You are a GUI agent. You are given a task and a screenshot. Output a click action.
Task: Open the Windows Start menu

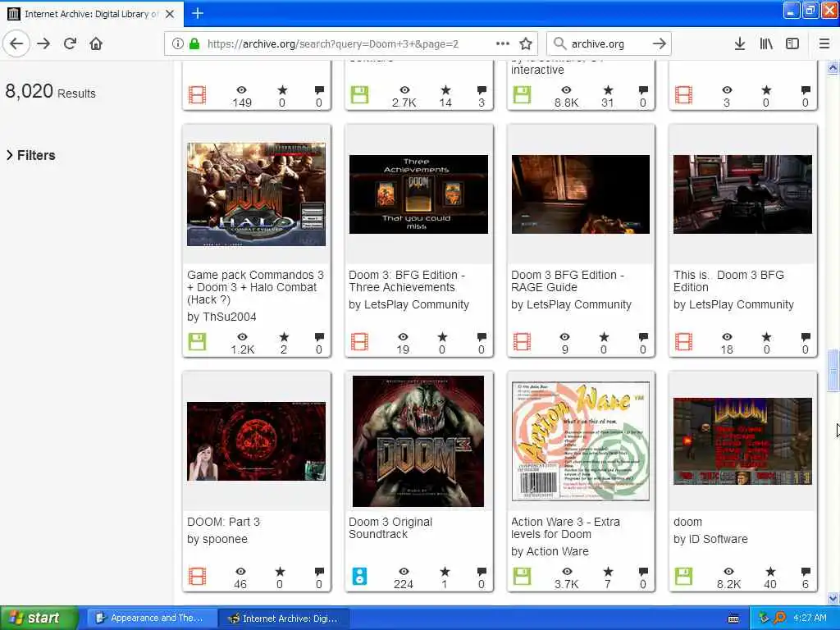[x=39, y=619]
